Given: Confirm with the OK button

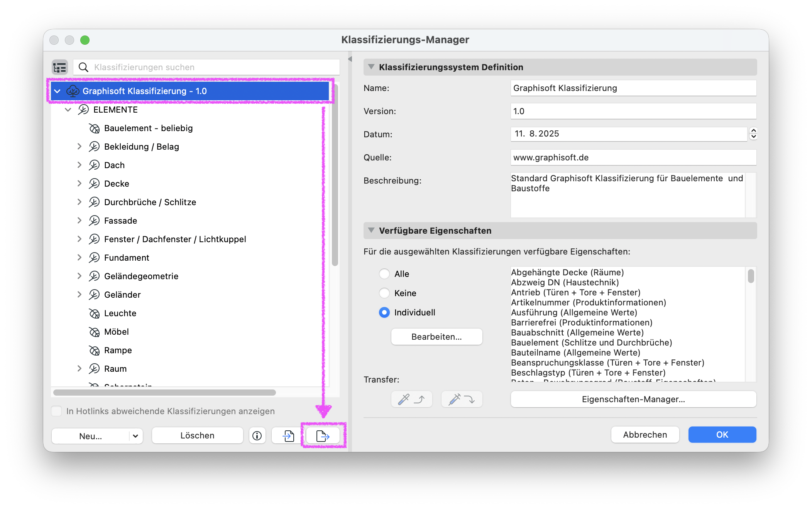Looking at the screenshot, I should 722,435.
